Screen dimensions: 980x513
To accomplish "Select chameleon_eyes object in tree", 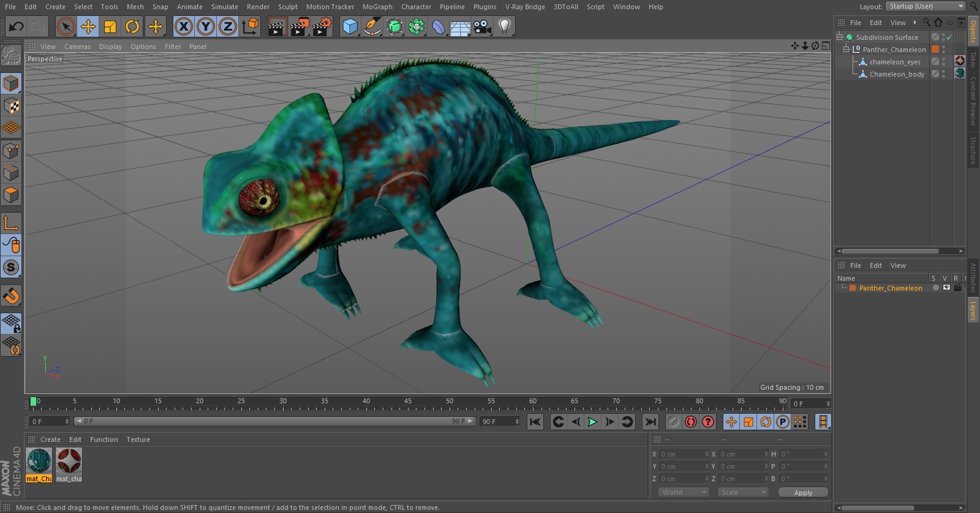I will pos(895,62).
